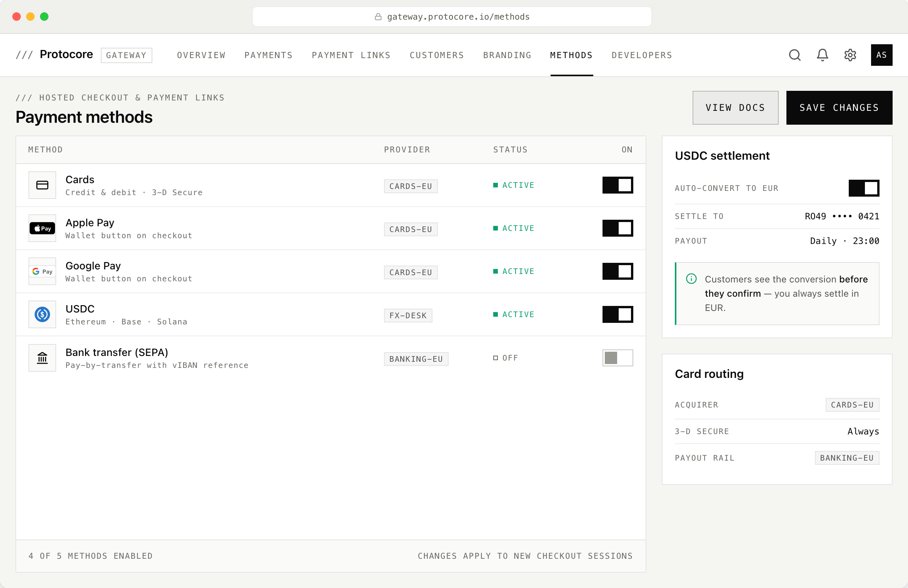The width and height of the screenshot is (908, 588).
Task: Click the USDC coin icon
Action: tap(42, 314)
